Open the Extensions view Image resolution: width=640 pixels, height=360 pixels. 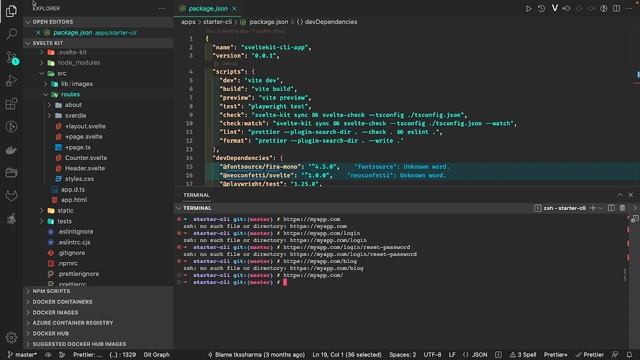pyautogui.click(x=11, y=104)
